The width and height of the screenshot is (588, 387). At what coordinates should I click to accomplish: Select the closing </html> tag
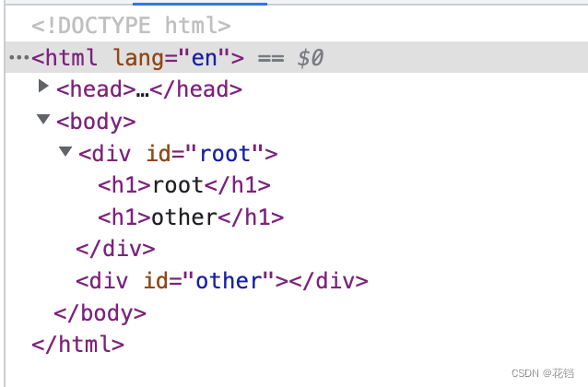pyautogui.click(x=78, y=345)
